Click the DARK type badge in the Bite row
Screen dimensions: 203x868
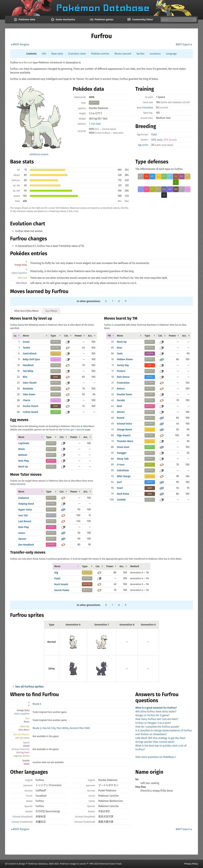tap(55, 377)
